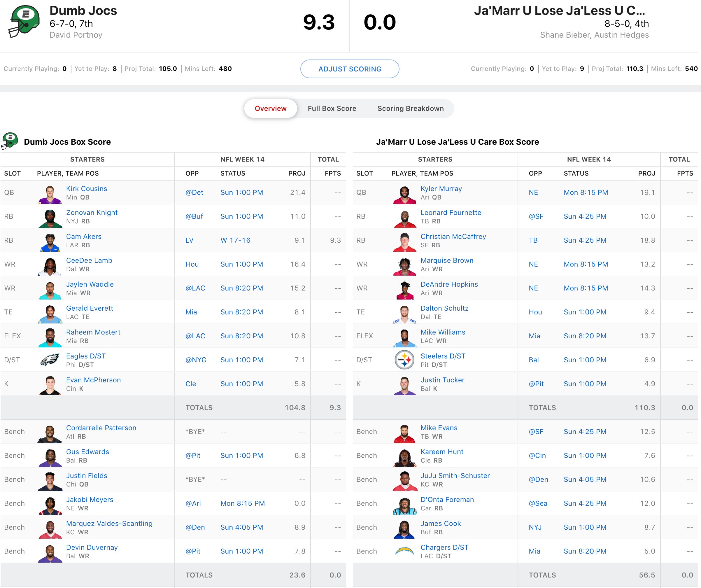
Task: Select the Overview tab
Action: coord(270,108)
